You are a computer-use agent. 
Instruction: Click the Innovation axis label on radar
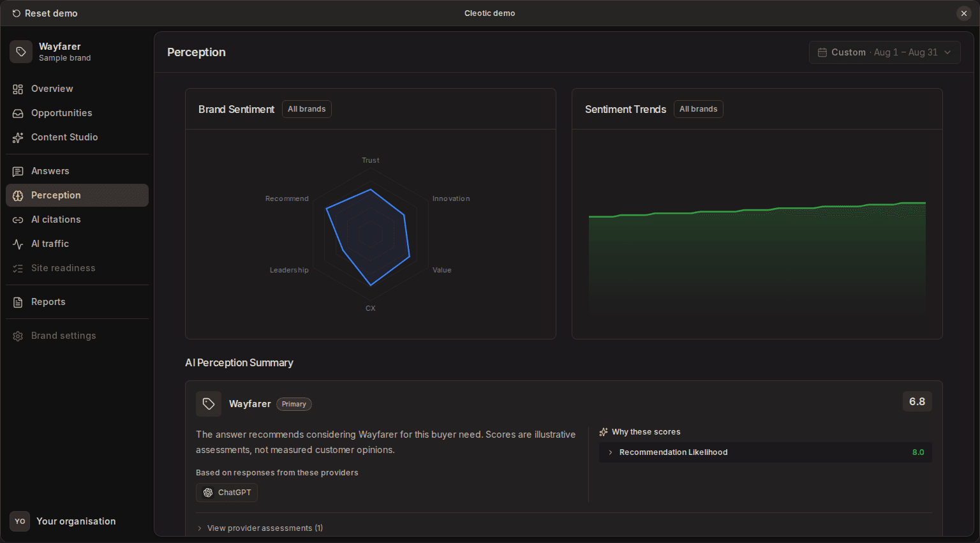pos(451,198)
